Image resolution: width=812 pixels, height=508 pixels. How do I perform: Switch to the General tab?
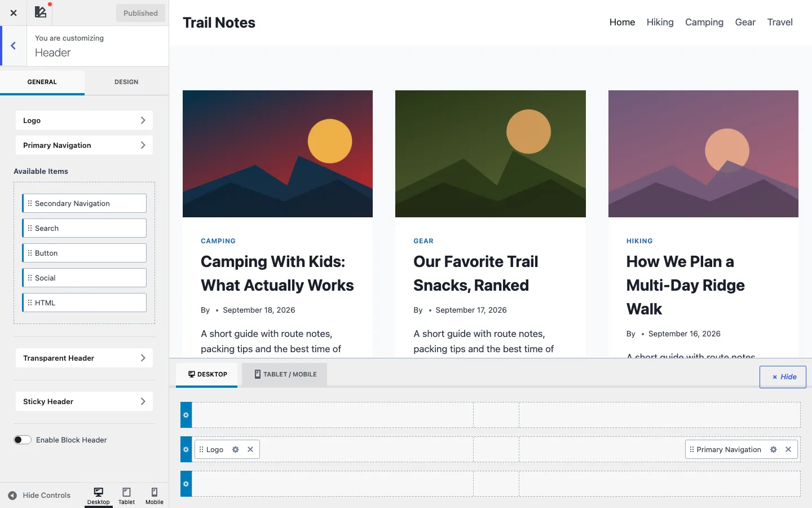(42, 82)
